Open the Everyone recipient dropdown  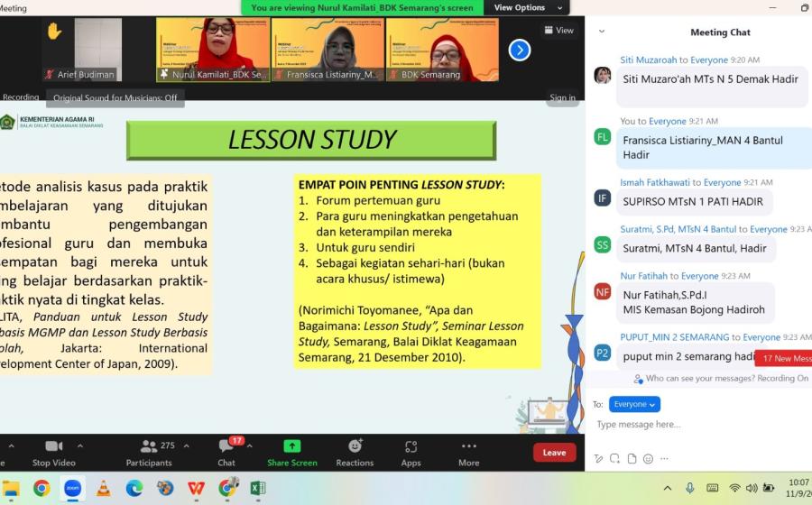[x=634, y=404]
